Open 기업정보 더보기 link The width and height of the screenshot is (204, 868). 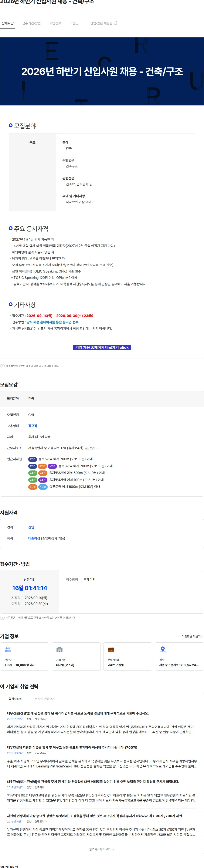(193, 636)
